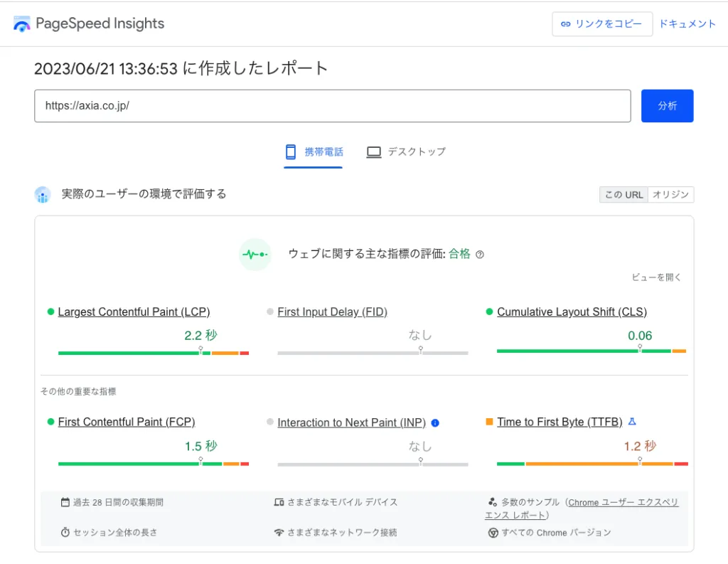Screen dimensions: 728x564
Task: Click the blue 分析 button
Action: (x=667, y=106)
